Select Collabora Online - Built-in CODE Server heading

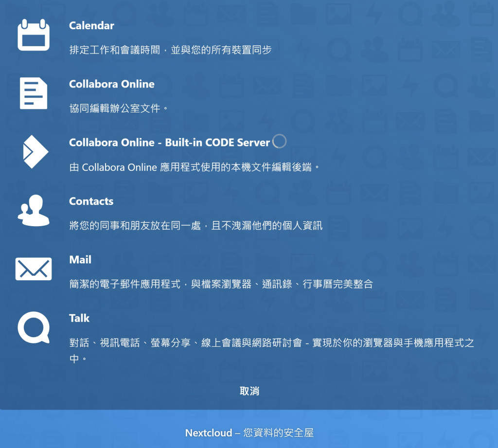pyautogui.click(x=169, y=143)
